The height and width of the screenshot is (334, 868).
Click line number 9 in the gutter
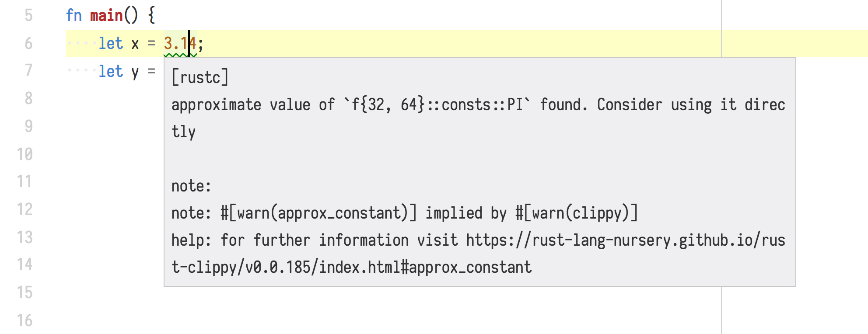tap(28, 126)
